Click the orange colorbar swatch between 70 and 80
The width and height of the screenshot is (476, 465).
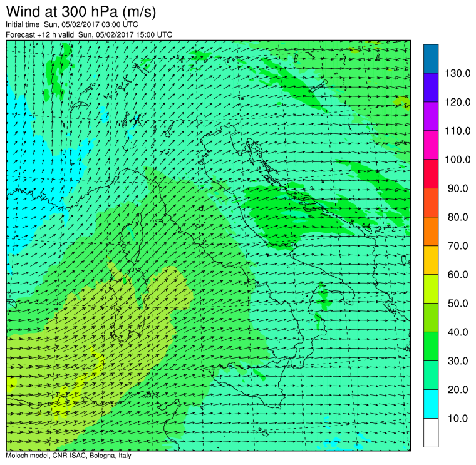point(431,232)
